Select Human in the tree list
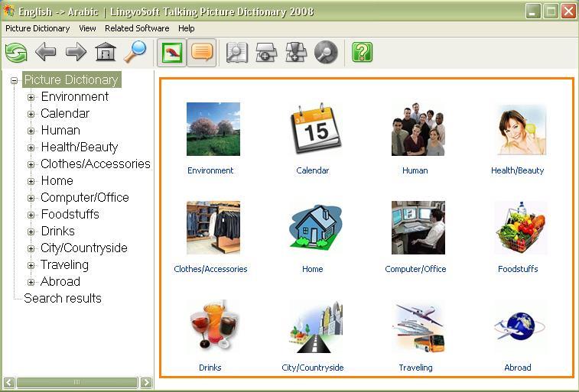 click(x=60, y=130)
